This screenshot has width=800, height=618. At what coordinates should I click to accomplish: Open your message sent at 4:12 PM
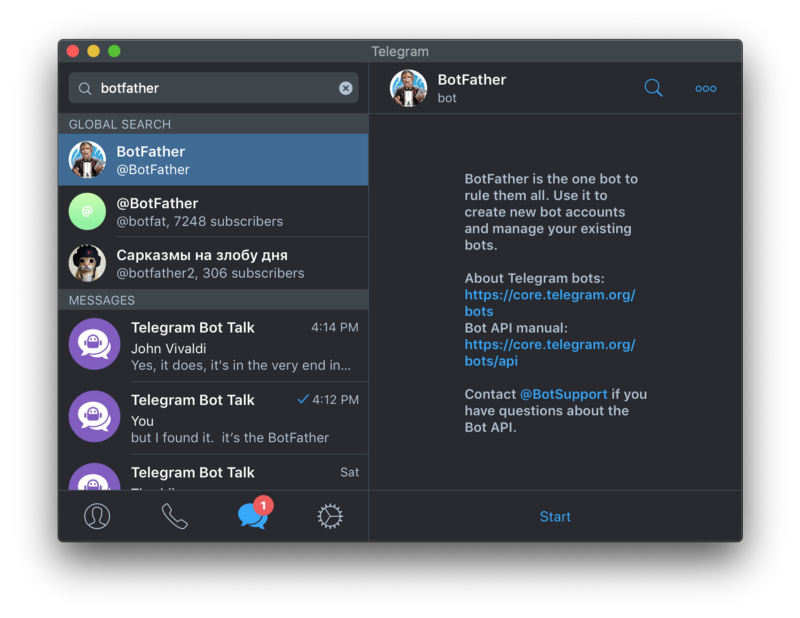(x=213, y=418)
